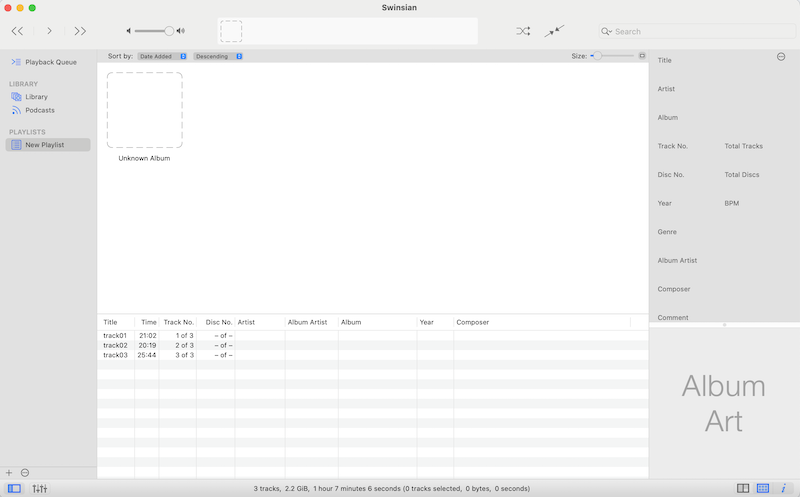Start playback with the play button
Viewport: 800px width, 497px height.
[x=49, y=31]
